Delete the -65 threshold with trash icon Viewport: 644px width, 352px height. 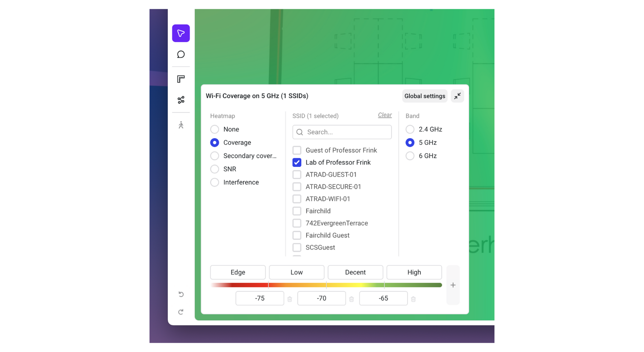pyautogui.click(x=413, y=299)
